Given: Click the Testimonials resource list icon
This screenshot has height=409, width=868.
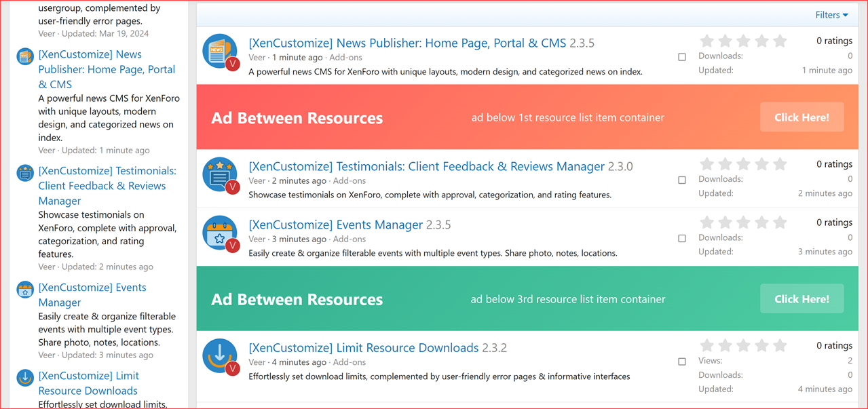Looking at the screenshot, I should click(219, 174).
